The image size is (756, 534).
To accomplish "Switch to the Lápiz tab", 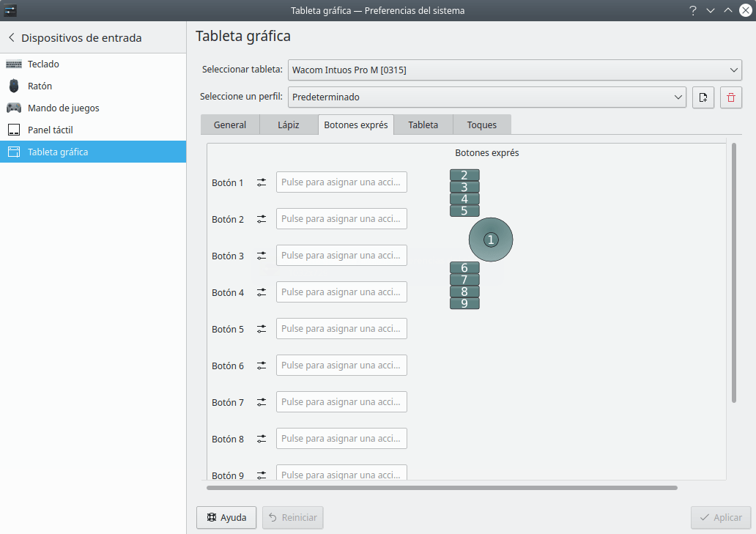I will pos(289,125).
